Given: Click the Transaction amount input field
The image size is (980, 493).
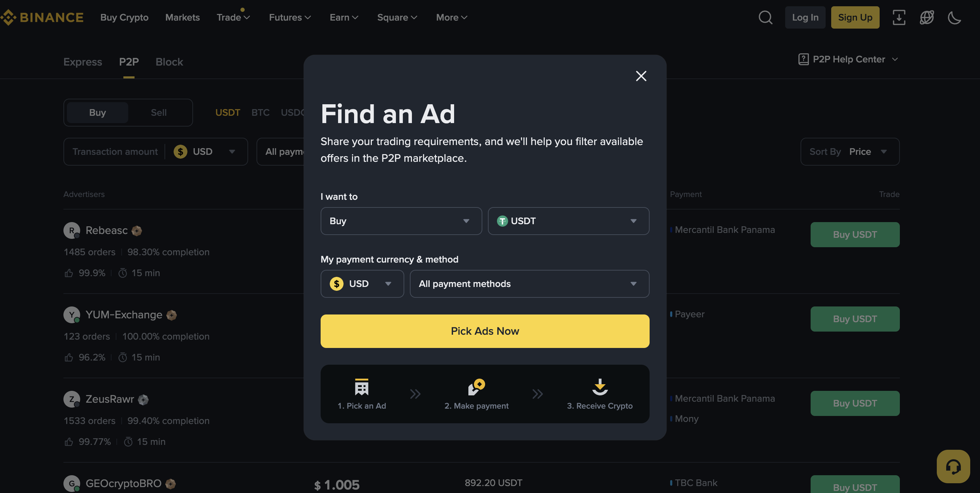Looking at the screenshot, I should pos(115,152).
